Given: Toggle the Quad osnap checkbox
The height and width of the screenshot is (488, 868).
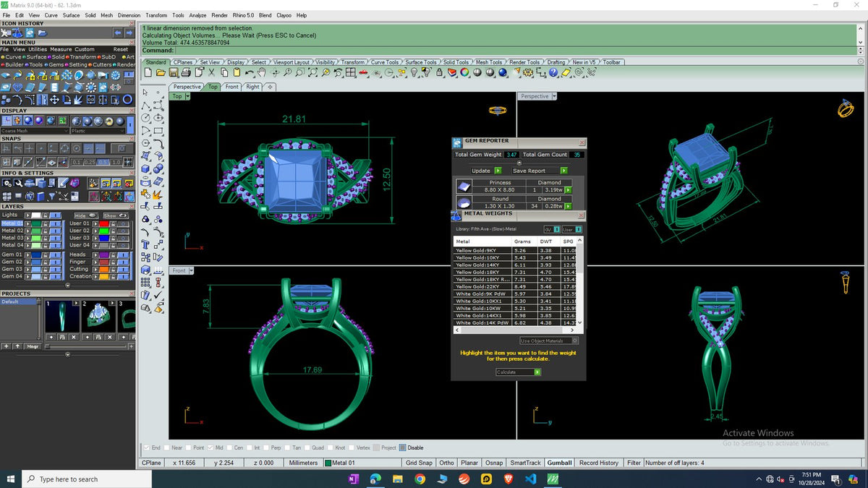Looking at the screenshot, I should [x=306, y=448].
